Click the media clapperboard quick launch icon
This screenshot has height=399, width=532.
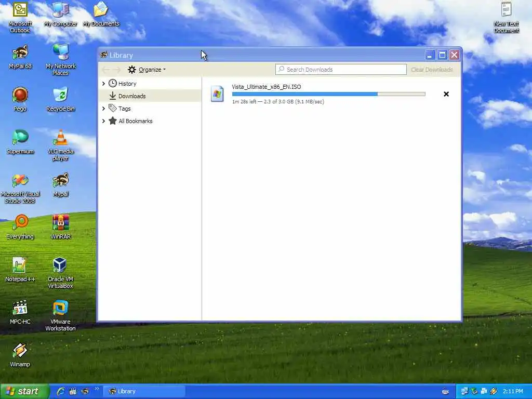click(73, 391)
